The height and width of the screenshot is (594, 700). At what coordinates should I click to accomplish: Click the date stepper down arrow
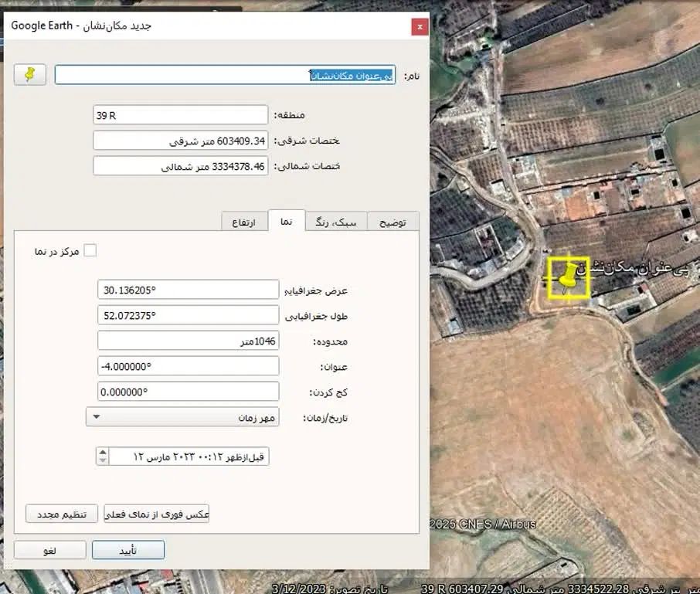103,460
